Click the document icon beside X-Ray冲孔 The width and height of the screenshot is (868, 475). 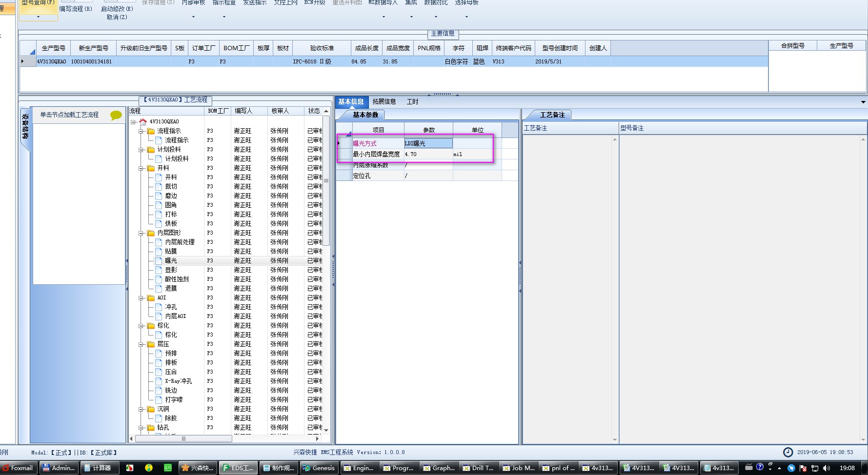click(159, 381)
